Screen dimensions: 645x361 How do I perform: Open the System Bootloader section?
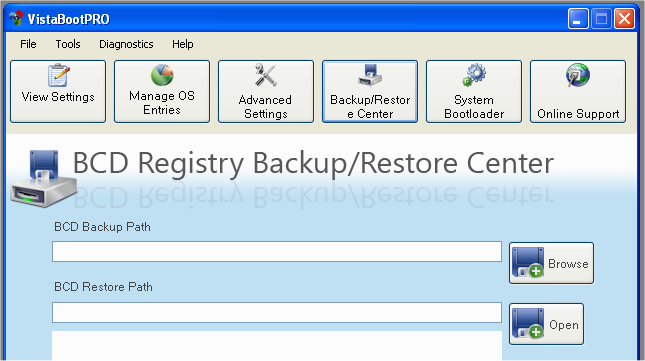(474, 91)
